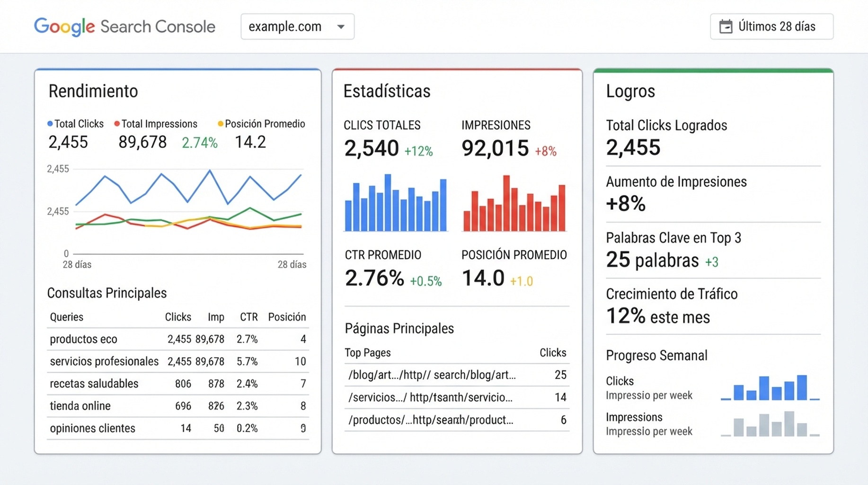Sort queries table by CTR column
868x485 pixels.
249,317
